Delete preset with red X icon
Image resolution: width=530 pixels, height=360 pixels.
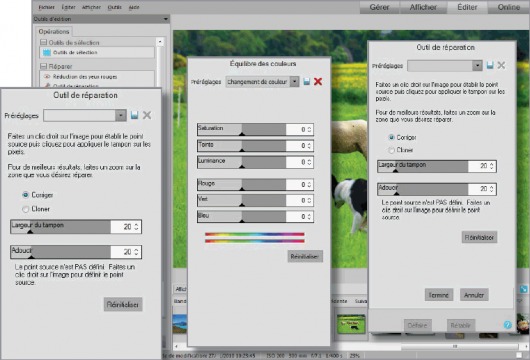318,81
